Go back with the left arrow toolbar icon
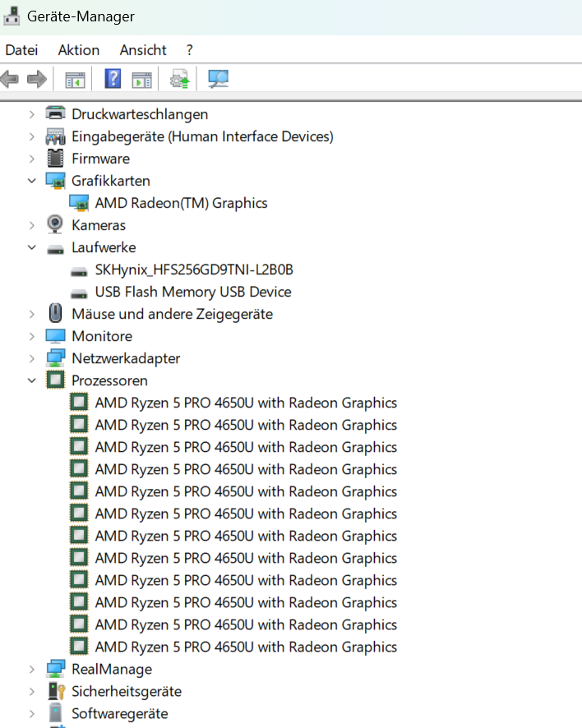The width and height of the screenshot is (582, 728). click(10, 79)
